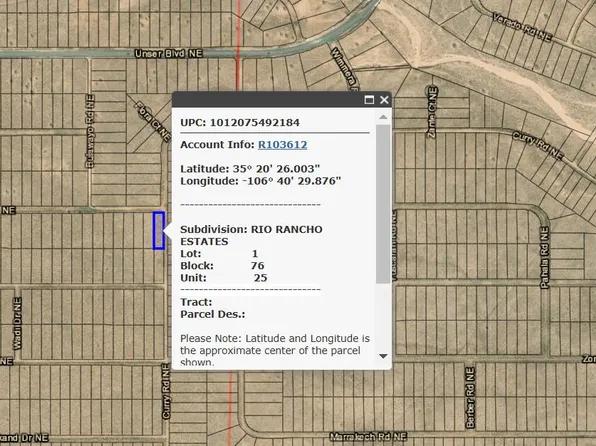Click the Please Note latitude disclaimer text
The image size is (596, 446).
[x=275, y=350]
